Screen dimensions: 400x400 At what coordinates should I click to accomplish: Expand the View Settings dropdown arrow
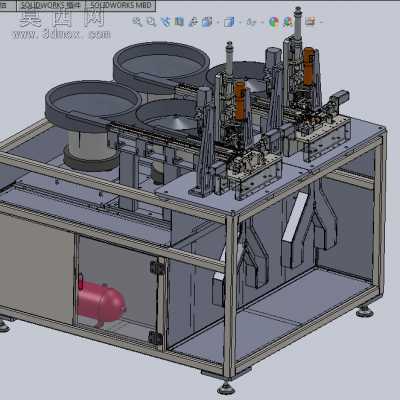pyautogui.click(x=321, y=22)
